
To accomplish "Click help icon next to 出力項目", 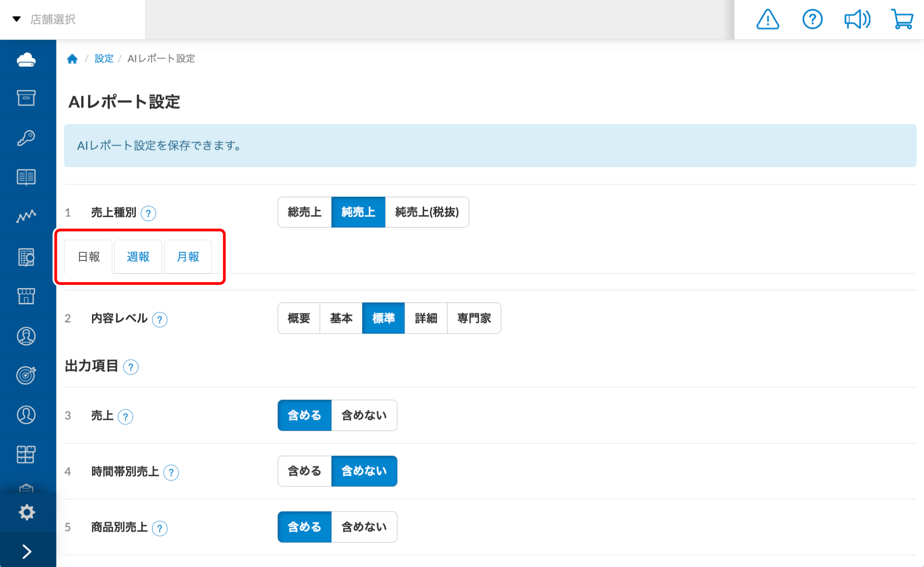I will click(131, 367).
